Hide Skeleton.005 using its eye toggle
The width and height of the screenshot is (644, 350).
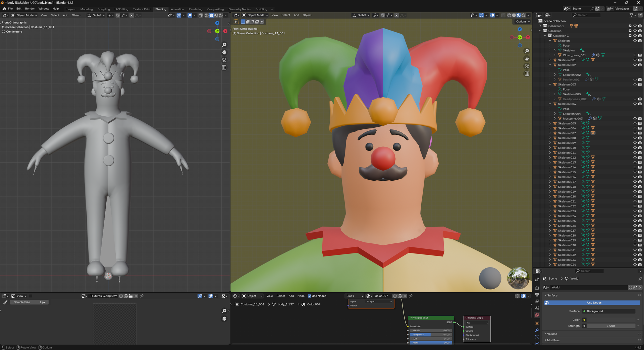click(635, 123)
